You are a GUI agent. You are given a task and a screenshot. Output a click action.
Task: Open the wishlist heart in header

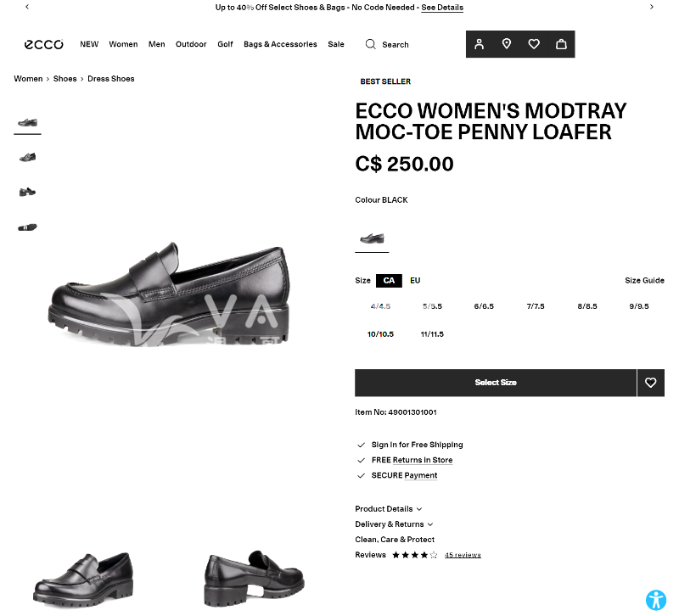tap(534, 44)
